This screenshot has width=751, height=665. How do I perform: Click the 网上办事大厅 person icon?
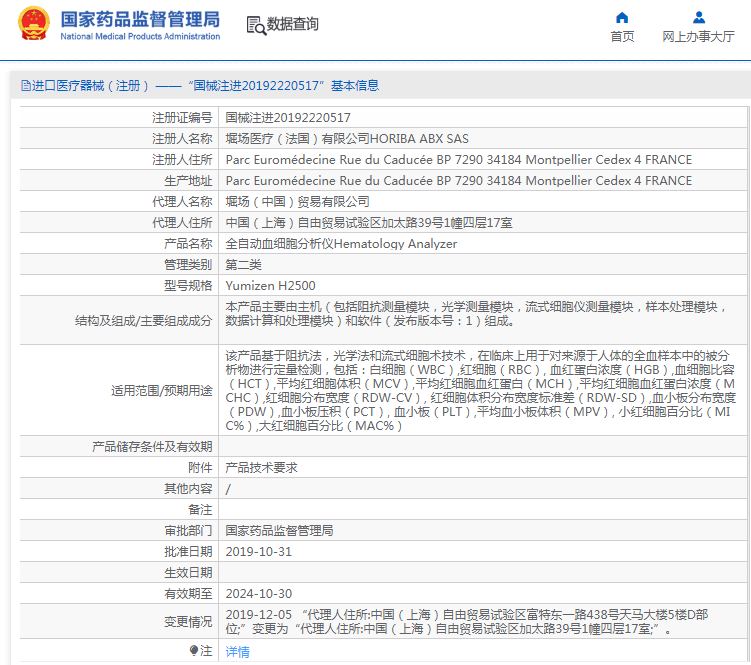tap(699, 17)
